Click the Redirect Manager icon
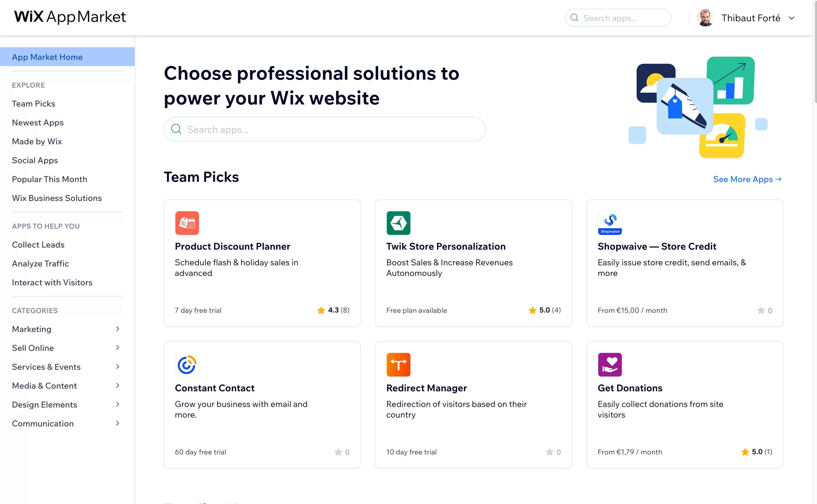Viewport: 817px width, 504px height. tap(398, 365)
